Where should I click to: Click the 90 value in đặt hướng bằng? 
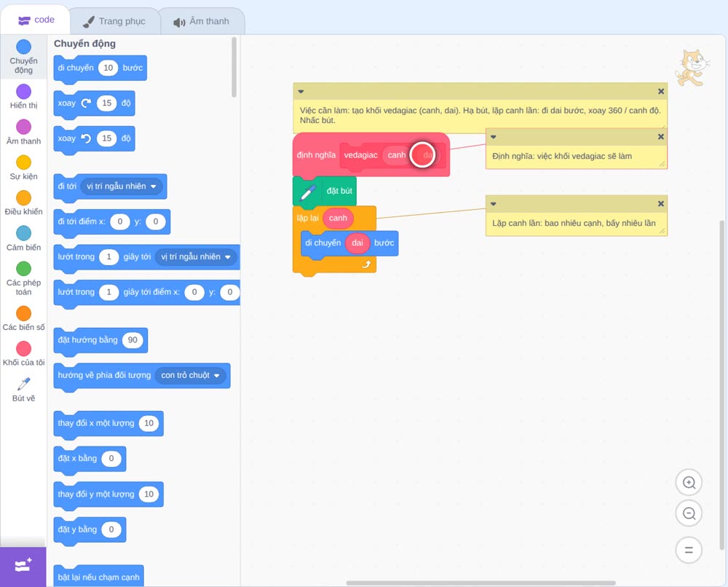(x=132, y=340)
